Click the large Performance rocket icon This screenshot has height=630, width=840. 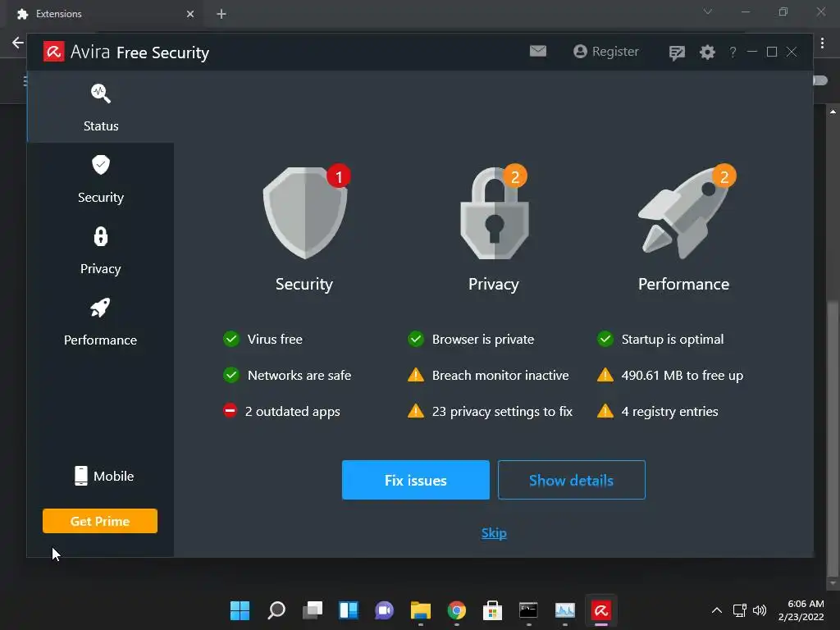683,213
